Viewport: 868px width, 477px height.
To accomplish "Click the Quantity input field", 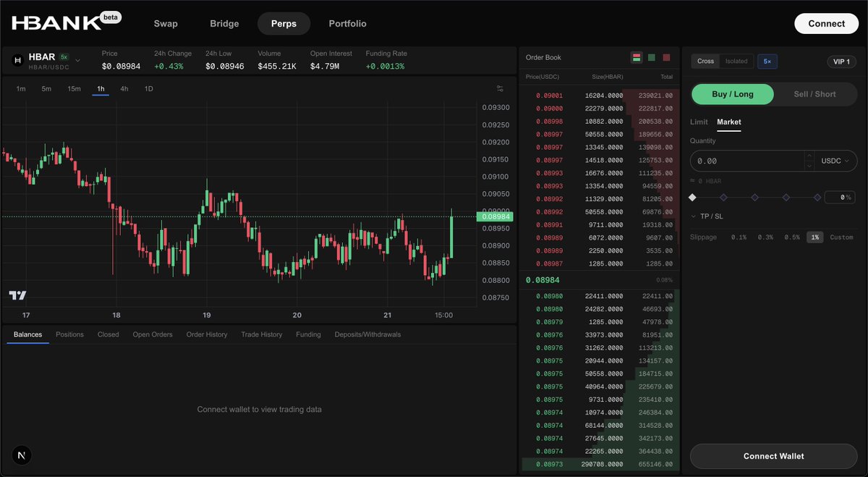I will tap(747, 161).
